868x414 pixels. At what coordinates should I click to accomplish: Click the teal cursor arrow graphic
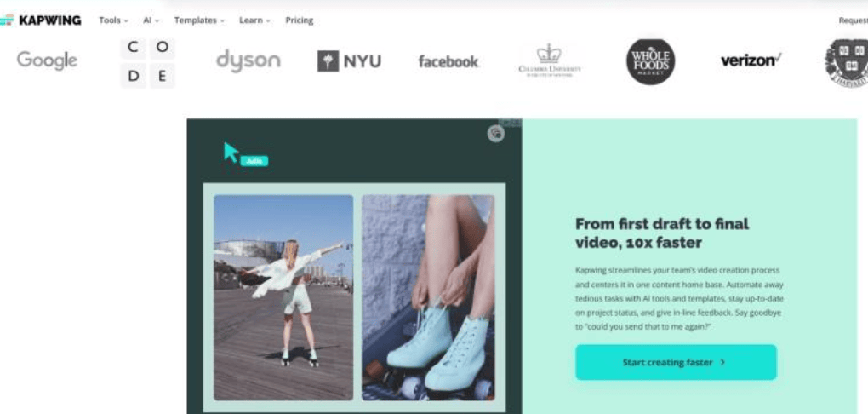pyautogui.click(x=231, y=152)
